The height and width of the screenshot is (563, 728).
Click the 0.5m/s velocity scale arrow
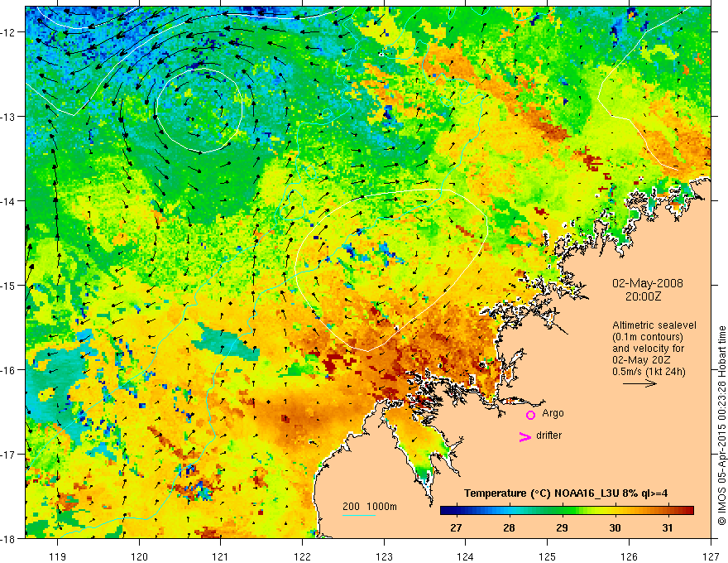639,383
